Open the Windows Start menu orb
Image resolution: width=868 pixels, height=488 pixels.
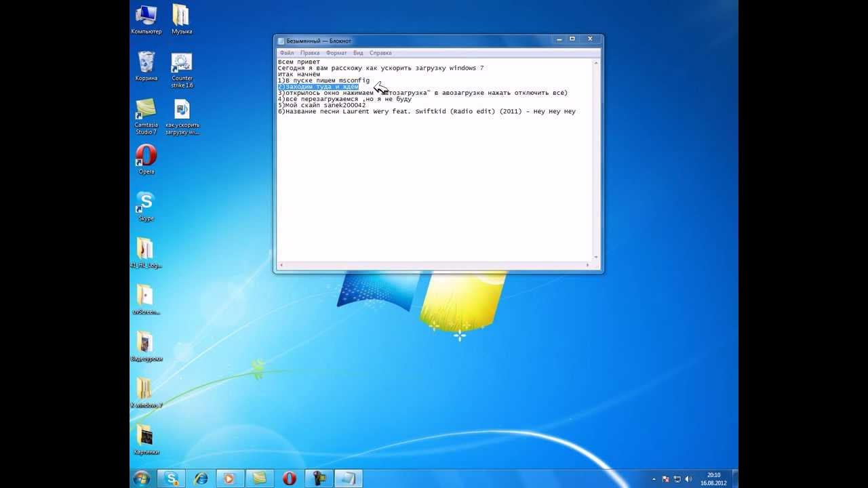pyautogui.click(x=142, y=479)
